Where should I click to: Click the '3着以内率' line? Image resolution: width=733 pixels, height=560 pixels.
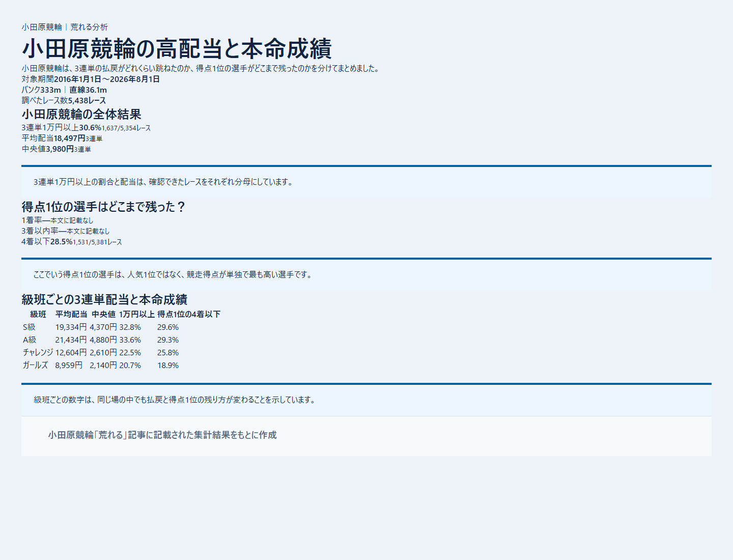coord(66,231)
